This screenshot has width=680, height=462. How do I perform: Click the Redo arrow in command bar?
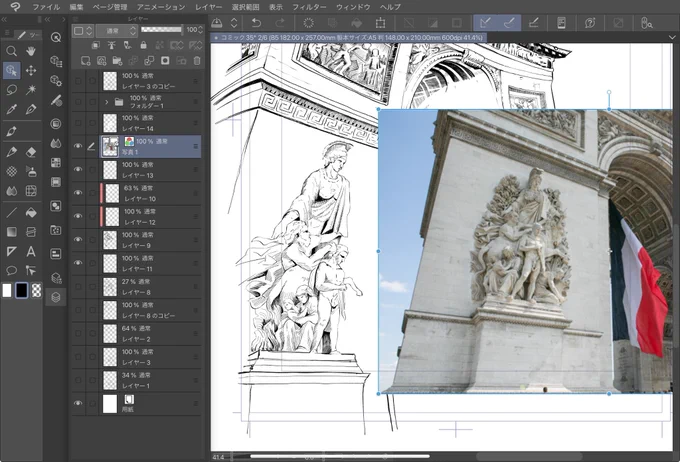click(x=280, y=23)
